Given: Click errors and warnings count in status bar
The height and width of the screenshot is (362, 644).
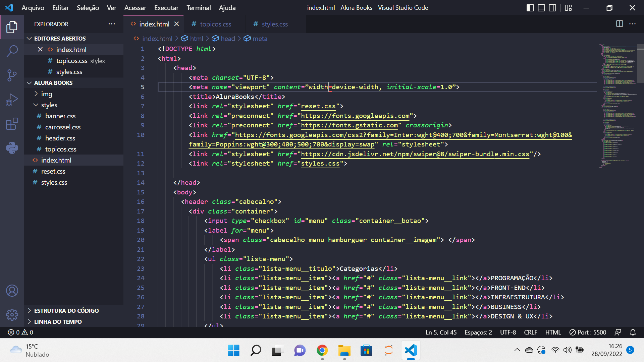Looking at the screenshot, I should point(20,332).
